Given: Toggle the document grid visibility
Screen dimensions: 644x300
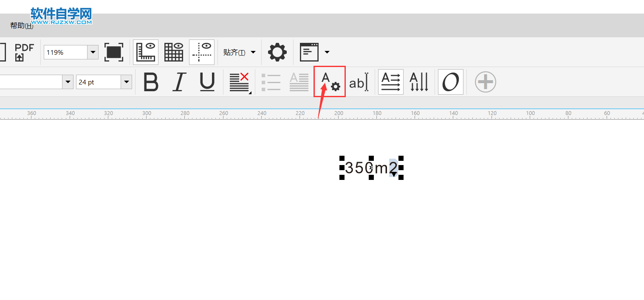Looking at the screenshot, I should pyautogui.click(x=173, y=52).
